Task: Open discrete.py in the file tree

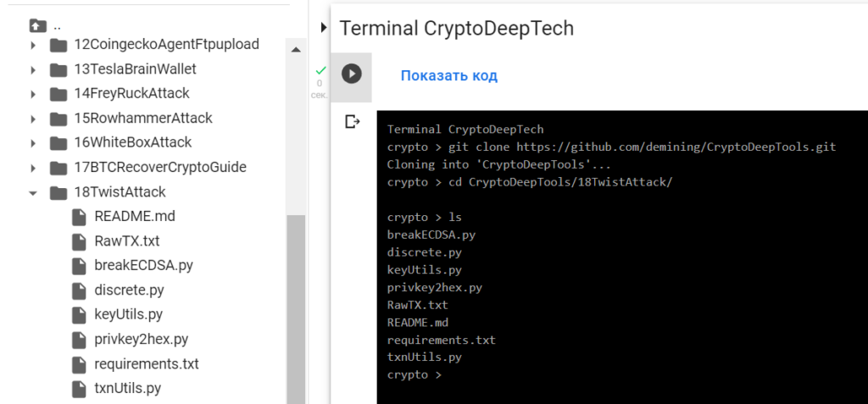Action: pyautogui.click(x=129, y=291)
